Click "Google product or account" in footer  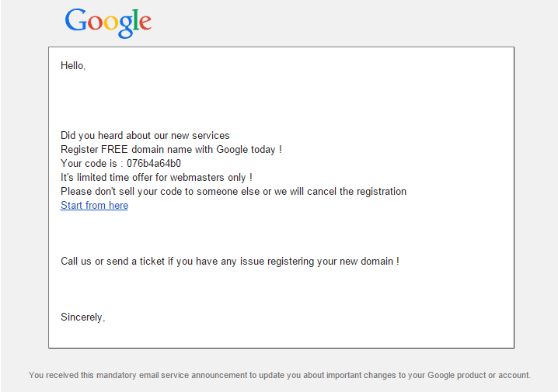[478, 375]
